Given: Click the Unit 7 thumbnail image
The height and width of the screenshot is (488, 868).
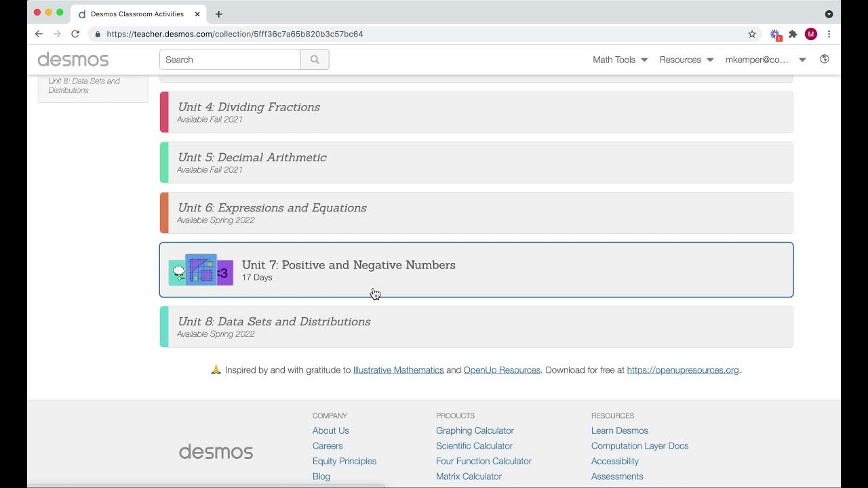Looking at the screenshot, I should click(201, 270).
